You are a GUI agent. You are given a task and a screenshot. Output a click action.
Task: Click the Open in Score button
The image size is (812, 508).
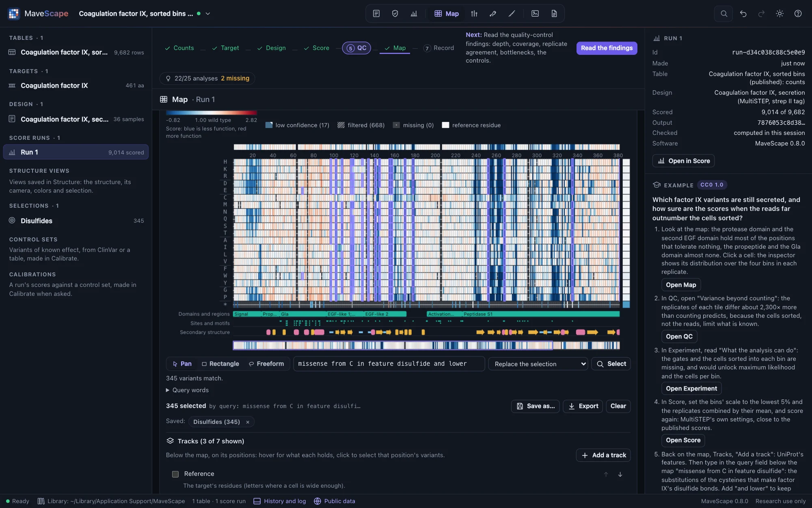(x=683, y=161)
